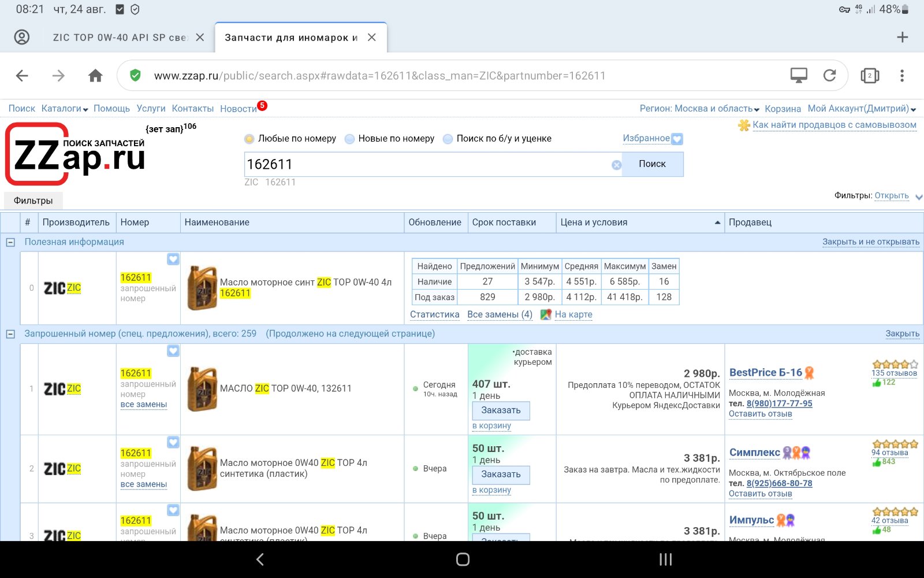Open Фильтры: Открыть link

tap(892, 196)
